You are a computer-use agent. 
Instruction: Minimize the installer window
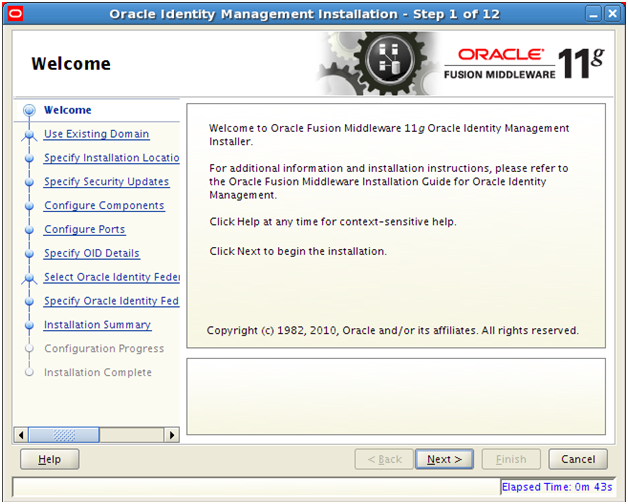(593, 14)
